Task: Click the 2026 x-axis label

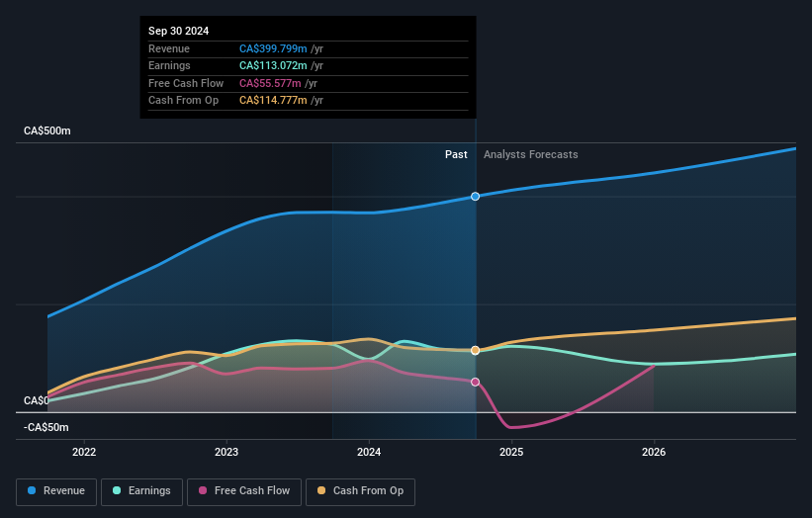Action: tap(654, 452)
